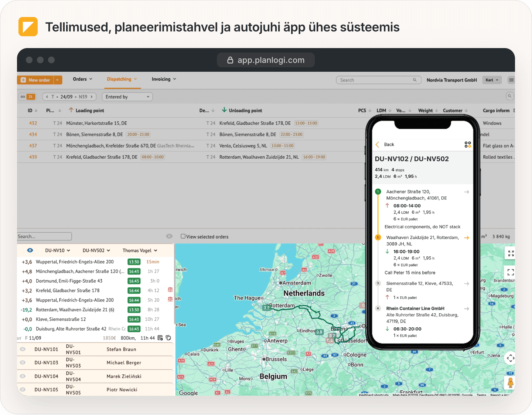Tap Back in the phone app
The image size is (532, 415).
click(x=385, y=145)
